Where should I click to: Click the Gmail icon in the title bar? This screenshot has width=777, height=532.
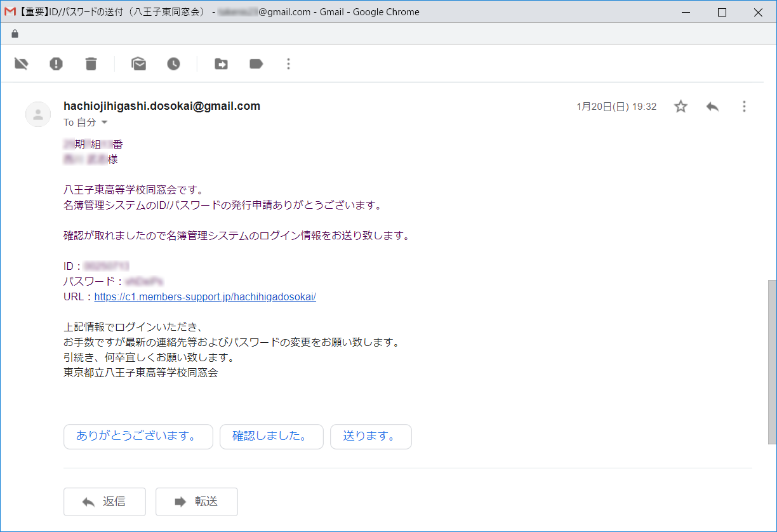click(x=10, y=12)
